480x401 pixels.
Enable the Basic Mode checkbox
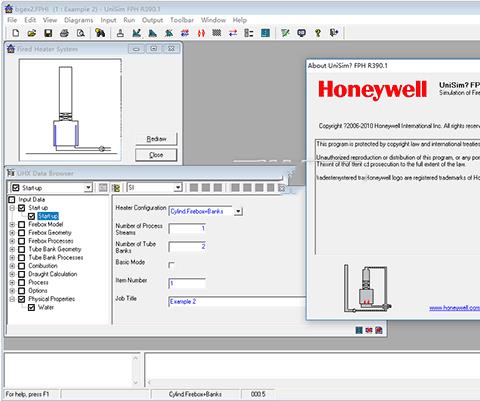click(171, 265)
